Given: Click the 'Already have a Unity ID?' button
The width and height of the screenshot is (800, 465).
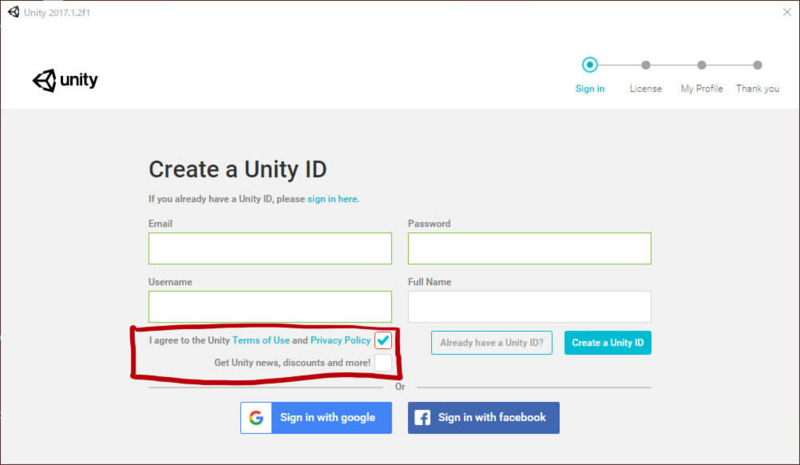Looking at the screenshot, I should (491, 342).
